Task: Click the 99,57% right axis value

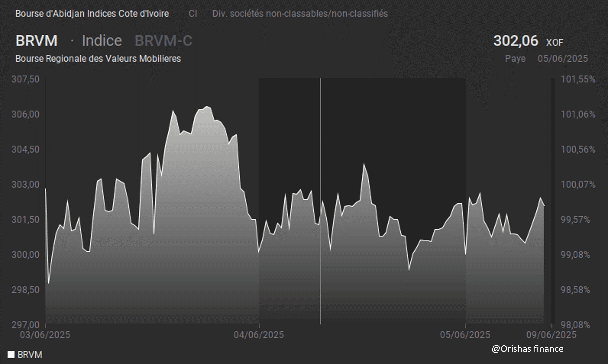Action: pyautogui.click(x=575, y=219)
